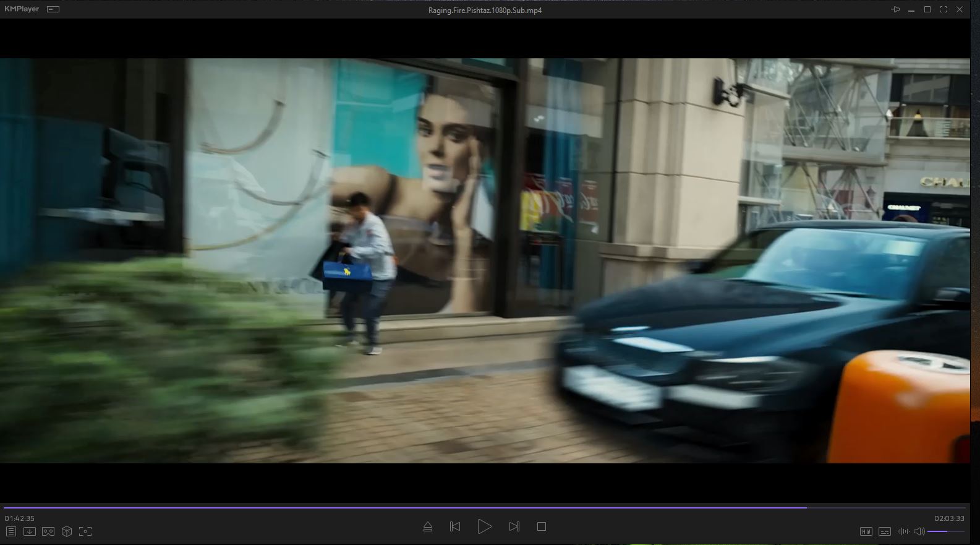Viewport: 980px width, 545px height.
Task: Enter fullscreen mode from title bar
Action: pos(944,9)
